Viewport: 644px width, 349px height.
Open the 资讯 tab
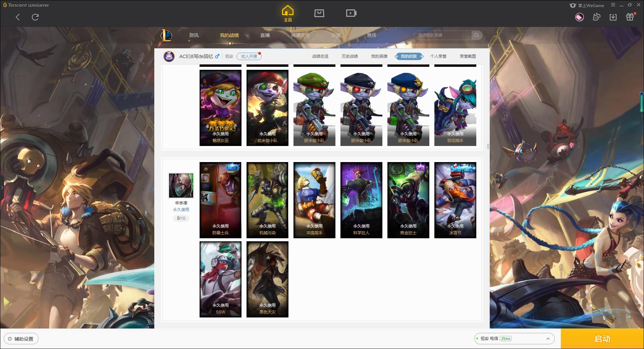tap(194, 35)
